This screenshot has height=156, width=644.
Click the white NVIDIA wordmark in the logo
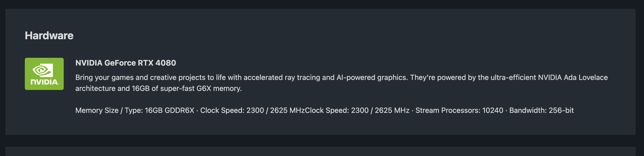tap(44, 82)
